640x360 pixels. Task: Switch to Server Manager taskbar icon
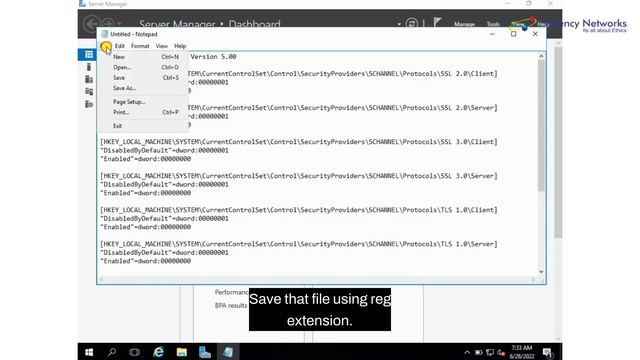coord(204,352)
